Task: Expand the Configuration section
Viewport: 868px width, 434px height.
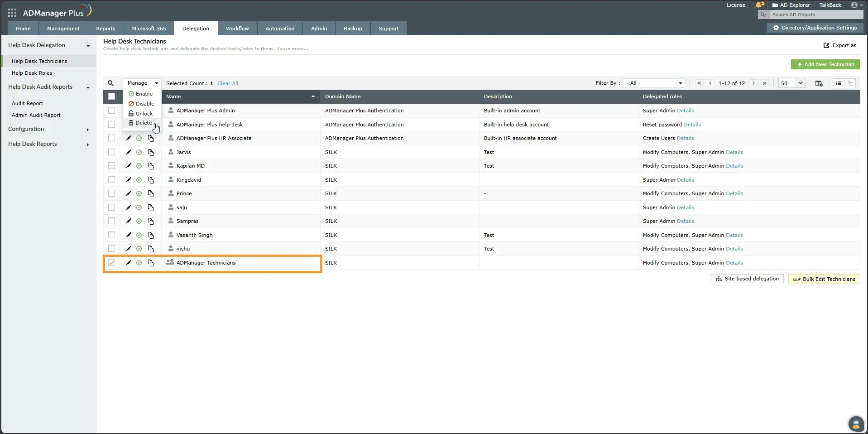Action: point(88,130)
